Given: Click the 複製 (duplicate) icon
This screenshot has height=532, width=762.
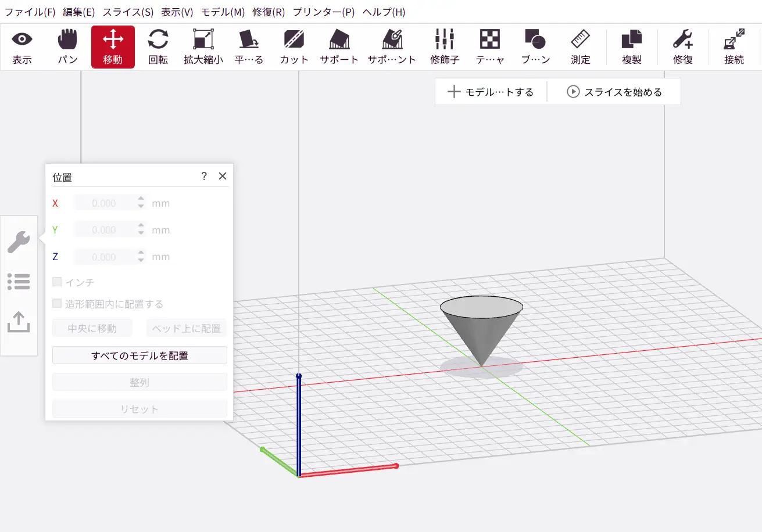Looking at the screenshot, I should tap(631, 47).
